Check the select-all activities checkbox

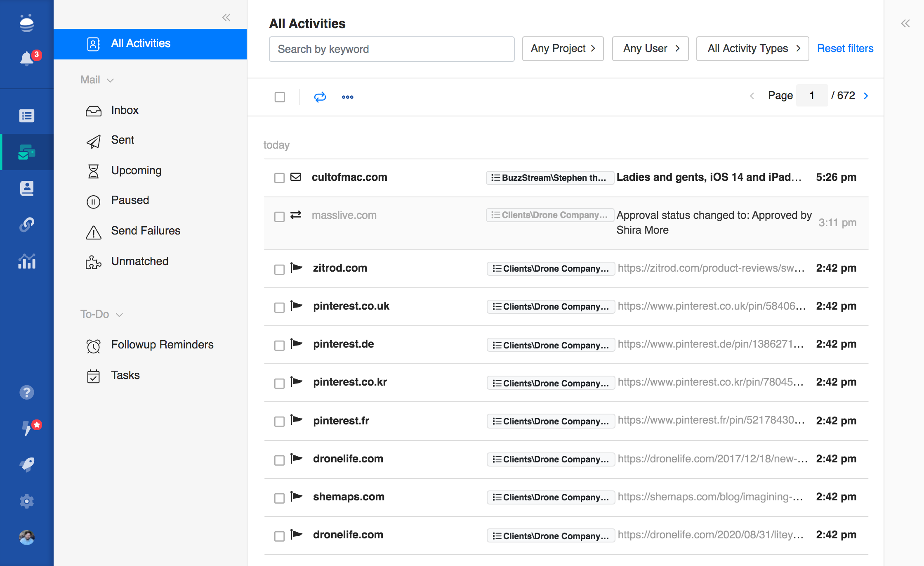280,97
